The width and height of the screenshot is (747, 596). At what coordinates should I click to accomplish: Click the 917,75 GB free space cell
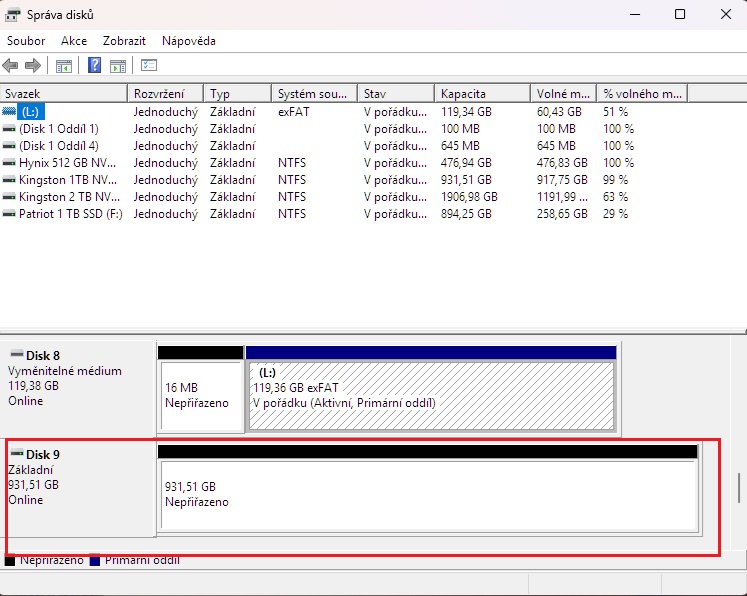point(562,180)
